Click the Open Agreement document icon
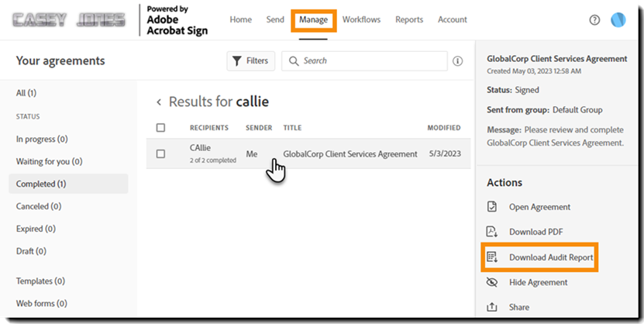The height and width of the screenshot is (324, 644). click(491, 206)
